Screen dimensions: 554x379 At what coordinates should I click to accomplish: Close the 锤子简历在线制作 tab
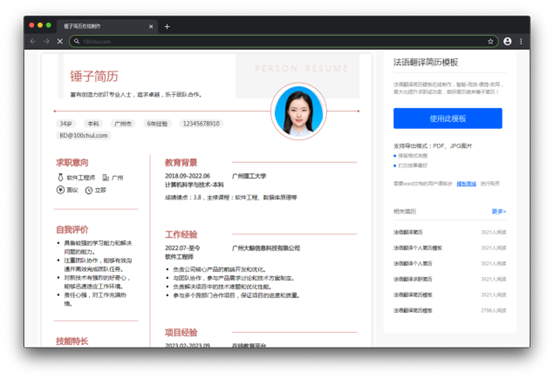pos(151,26)
